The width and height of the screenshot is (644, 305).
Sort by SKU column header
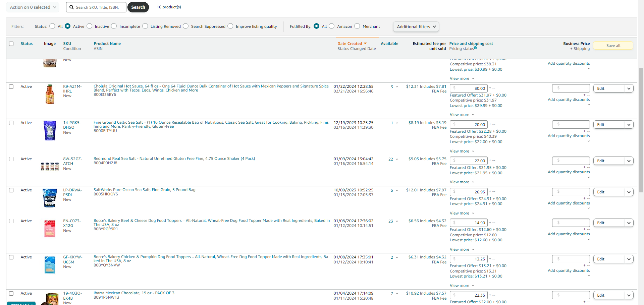pos(67,44)
